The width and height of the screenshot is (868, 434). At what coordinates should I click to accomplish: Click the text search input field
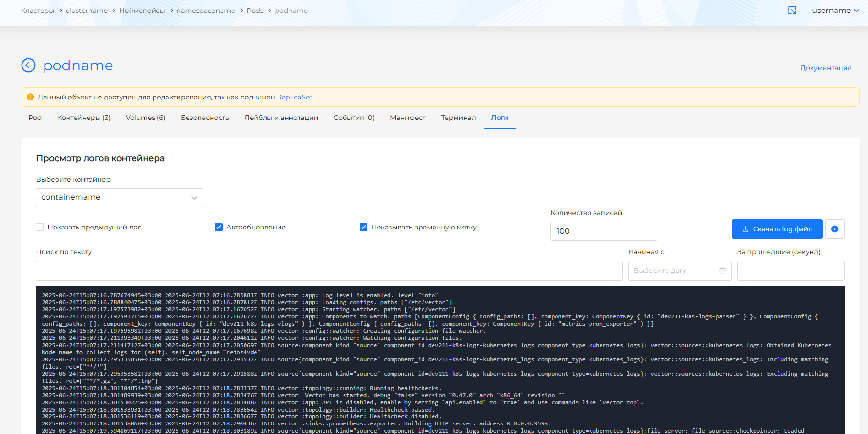tap(329, 271)
